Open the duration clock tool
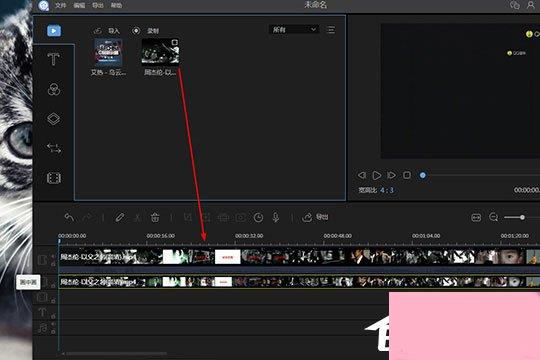The image size is (540, 360). pyautogui.click(x=258, y=217)
